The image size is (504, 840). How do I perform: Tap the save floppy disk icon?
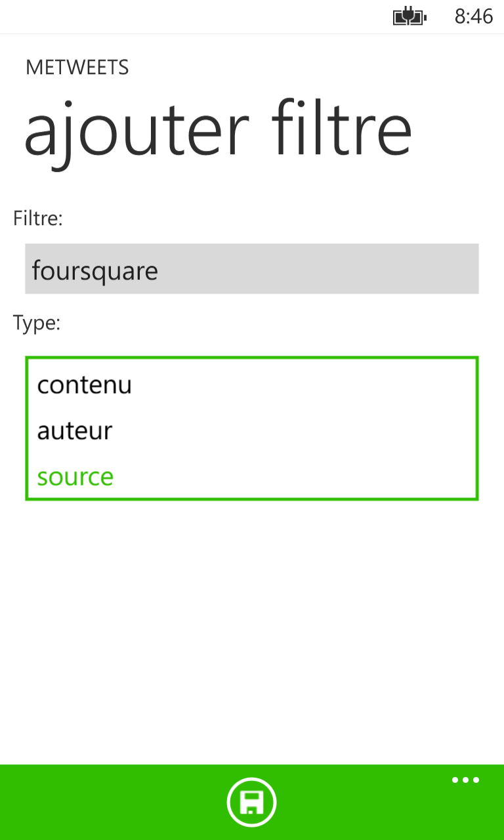[252, 801]
